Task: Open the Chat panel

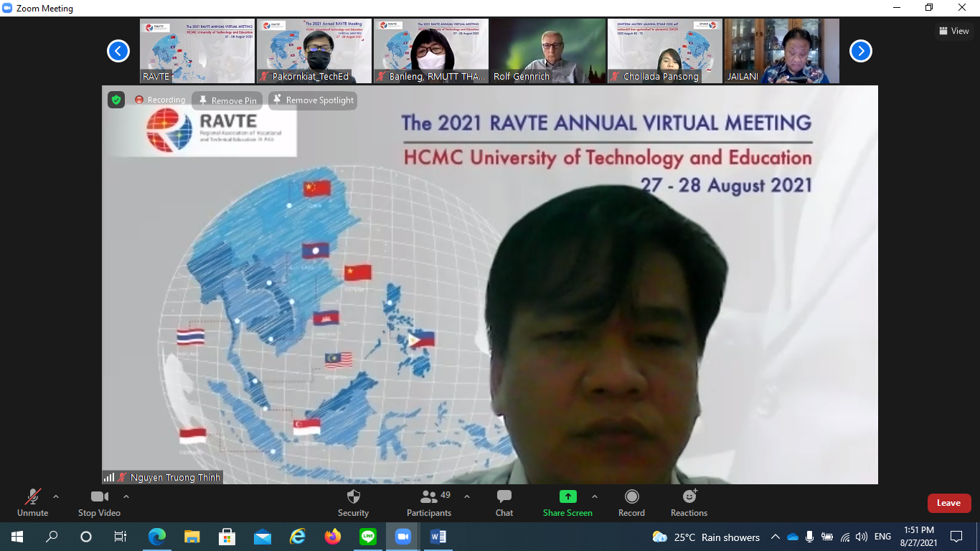Action: click(504, 503)
